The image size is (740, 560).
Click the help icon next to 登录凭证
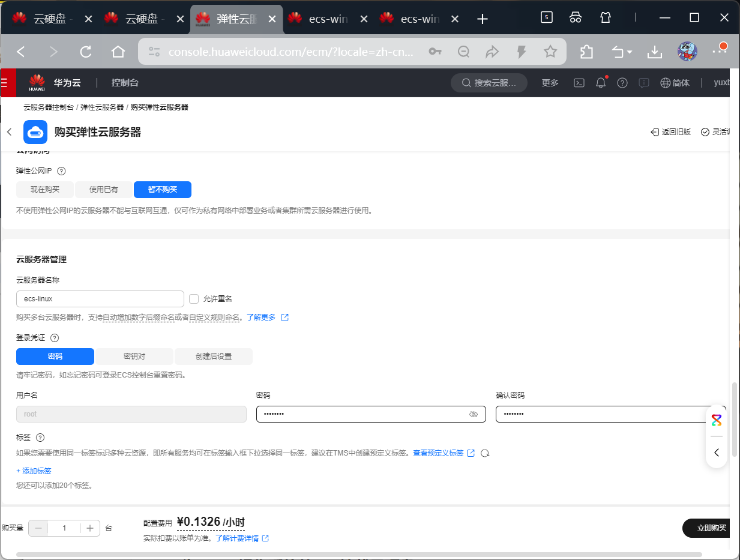click(55, 339)
